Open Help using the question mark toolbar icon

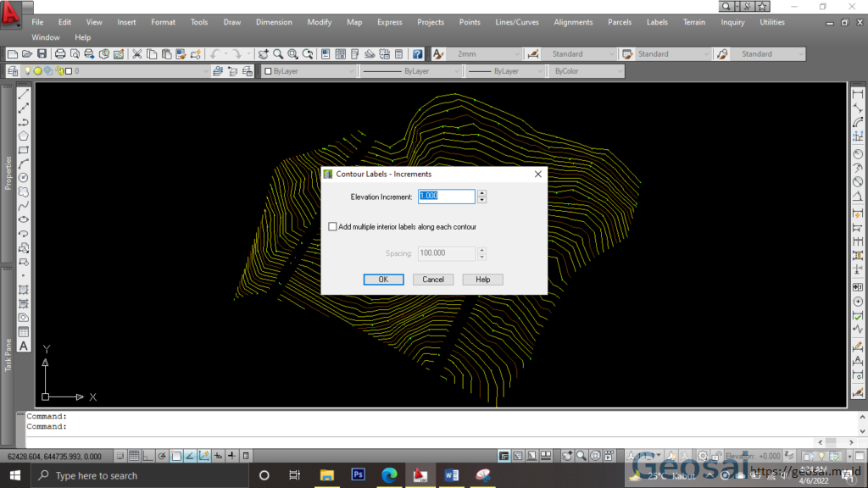point(417,53)
